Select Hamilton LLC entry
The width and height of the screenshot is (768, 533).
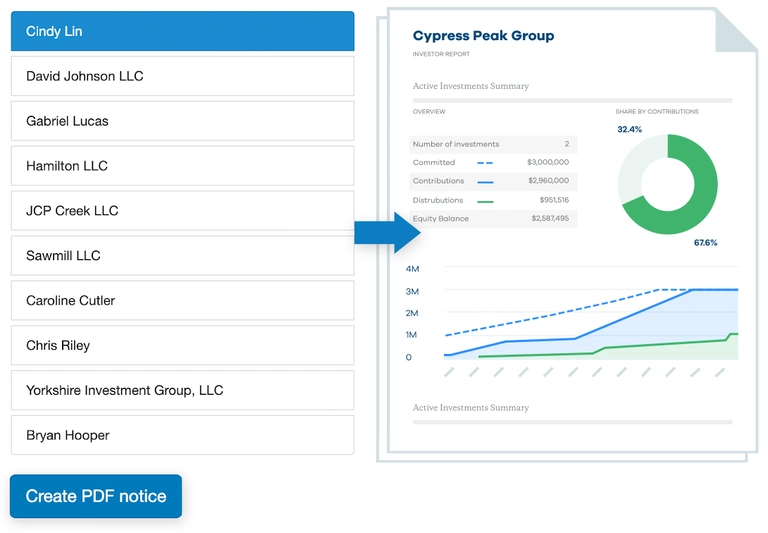[182, 166]
